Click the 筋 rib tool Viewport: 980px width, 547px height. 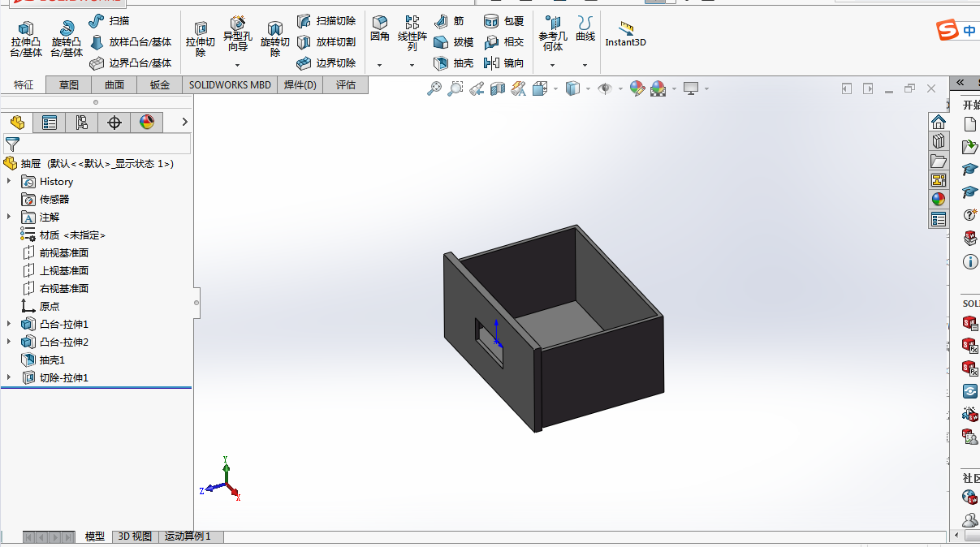pos(449,20)
